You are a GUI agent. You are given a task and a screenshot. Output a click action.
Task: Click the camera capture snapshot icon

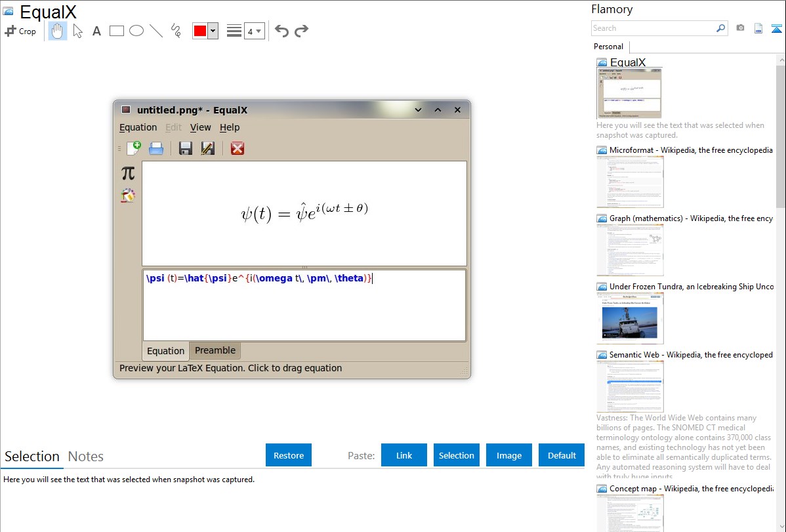pyautogui.click(x=740, y=28)
